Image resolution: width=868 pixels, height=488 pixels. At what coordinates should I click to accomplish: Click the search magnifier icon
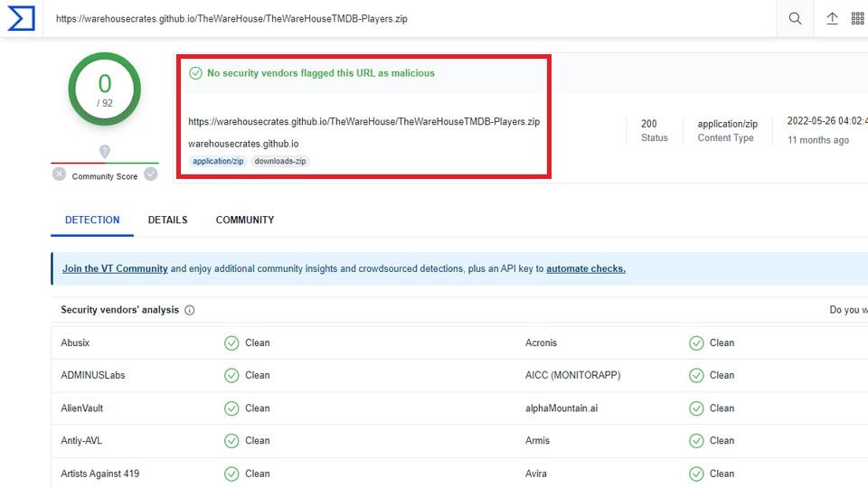pyautogui.click(x=795, y=18)
